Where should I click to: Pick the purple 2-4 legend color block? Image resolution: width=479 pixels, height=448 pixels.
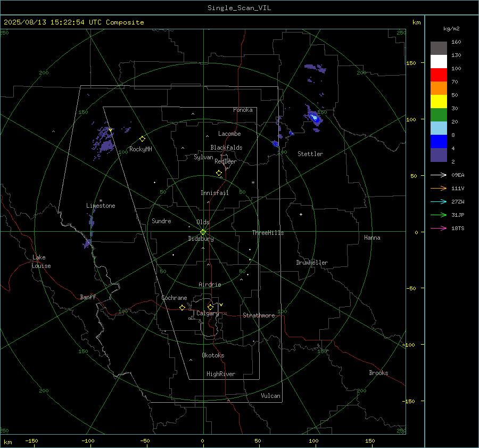(439, 154)
